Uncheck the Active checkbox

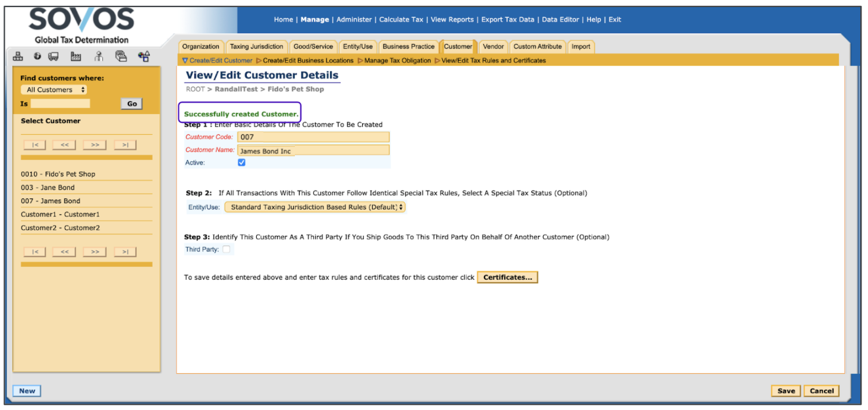click(241, 162)
